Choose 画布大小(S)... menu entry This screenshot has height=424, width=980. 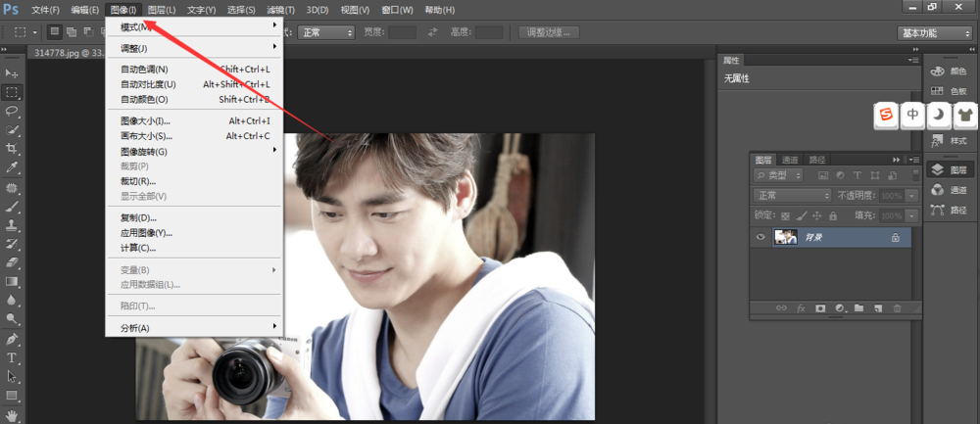coord(146,136)
